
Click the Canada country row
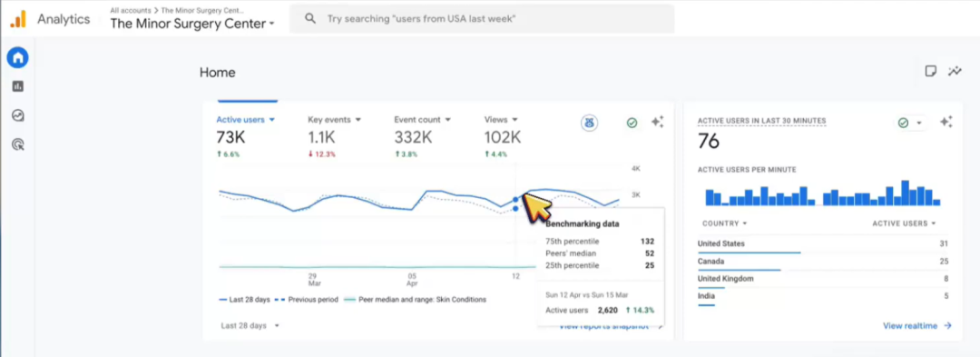point(823,262)
